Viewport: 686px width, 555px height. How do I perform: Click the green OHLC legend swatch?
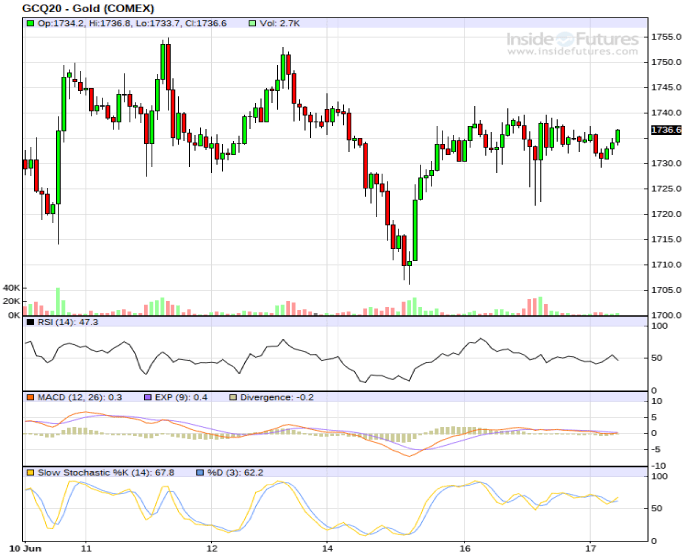pyautogui.click(x=31, y=23)
